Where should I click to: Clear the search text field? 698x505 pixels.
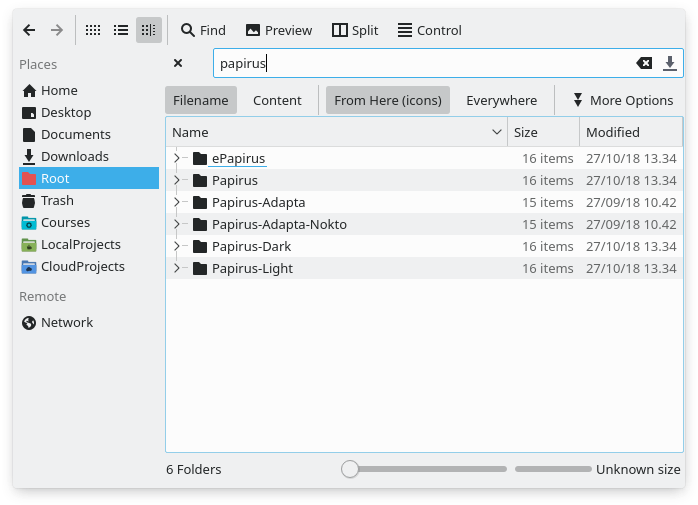(644, 63)
